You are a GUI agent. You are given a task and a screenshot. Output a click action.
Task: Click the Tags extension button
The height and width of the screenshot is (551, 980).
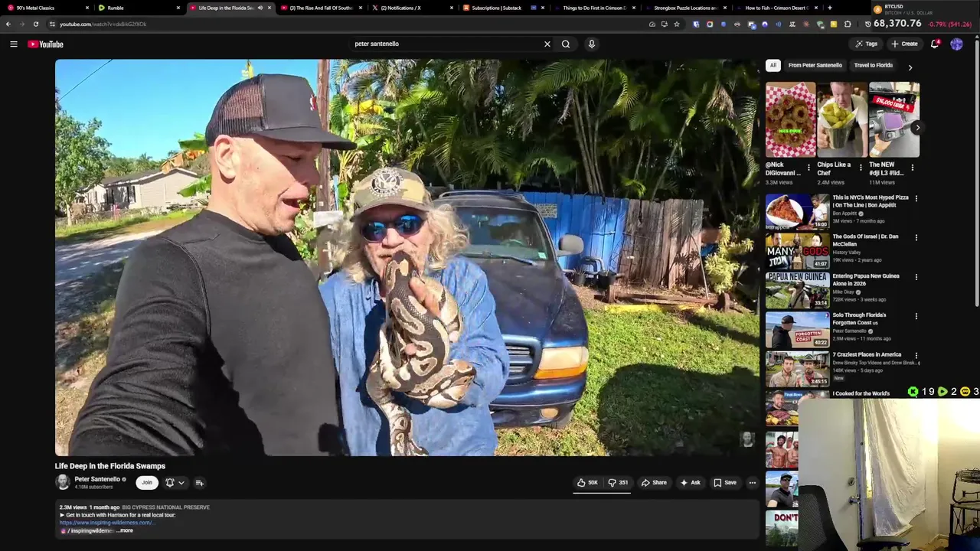click(867, 44)
